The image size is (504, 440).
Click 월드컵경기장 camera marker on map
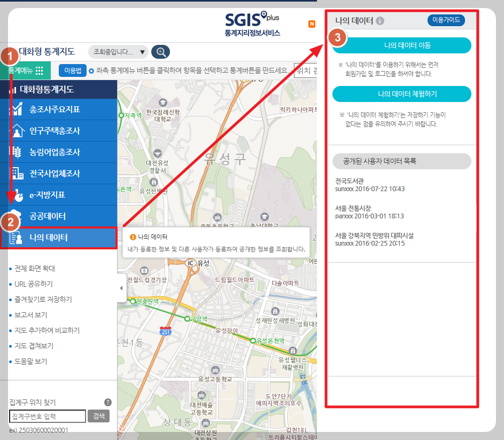point(144,270)
